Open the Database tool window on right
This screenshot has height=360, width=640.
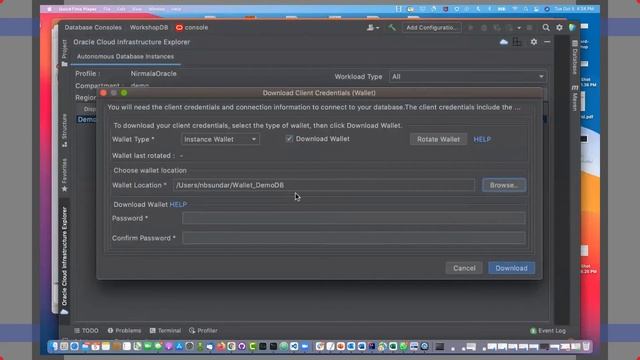575,57
